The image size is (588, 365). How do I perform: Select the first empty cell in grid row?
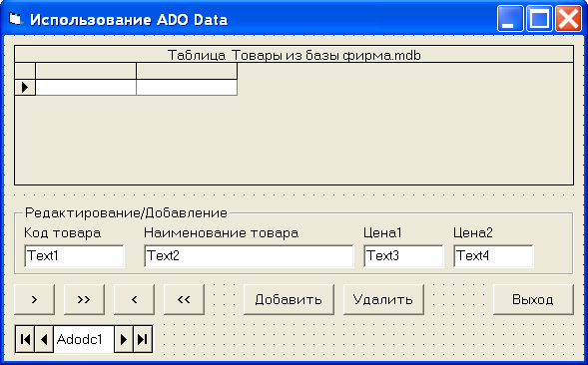(x=86, y=88)
